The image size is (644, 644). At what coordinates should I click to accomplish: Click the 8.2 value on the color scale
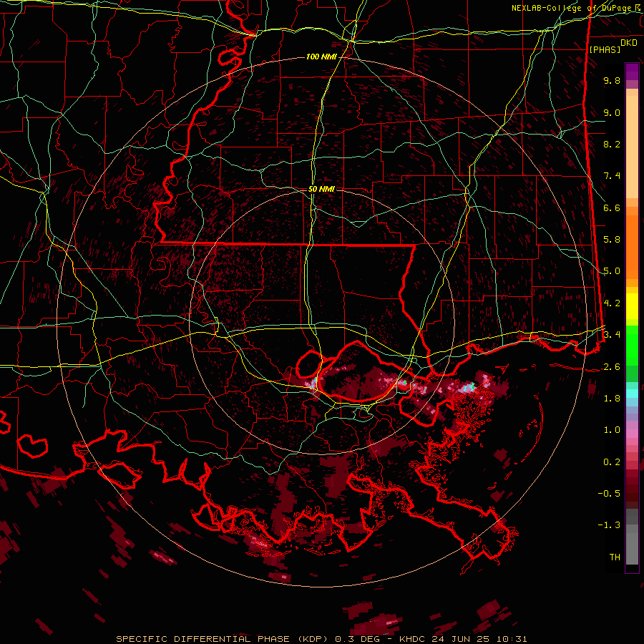[612, 144]
